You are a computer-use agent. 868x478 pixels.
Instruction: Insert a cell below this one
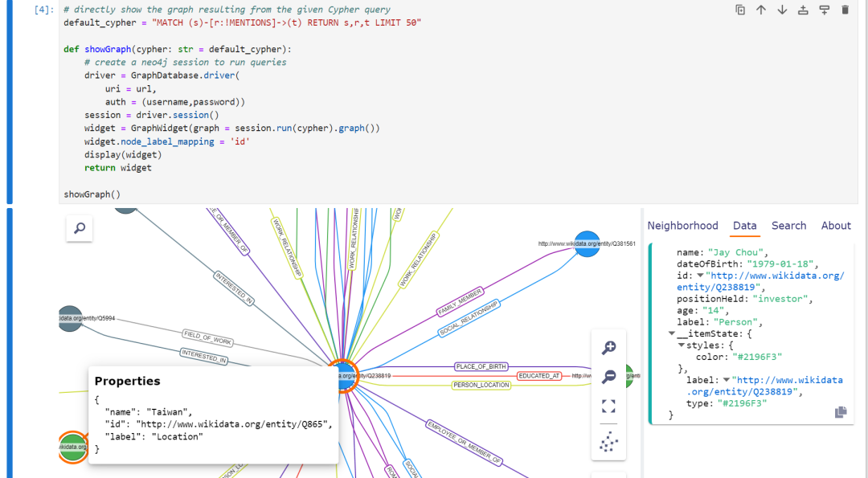coord(824,10)
